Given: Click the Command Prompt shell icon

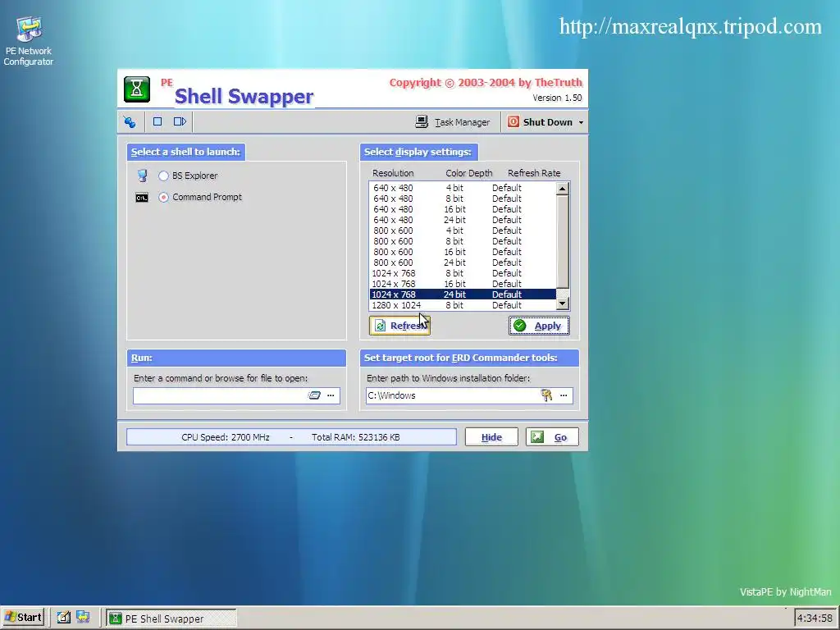Looking at the screenshot, I should click(x=141, y=198).
